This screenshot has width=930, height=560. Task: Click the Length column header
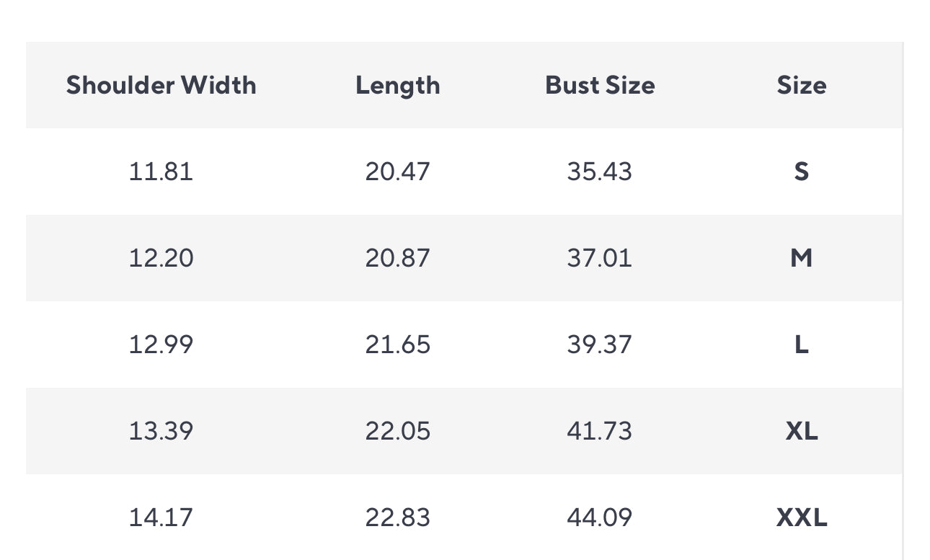pyautogui.click(x=397, y=85)
